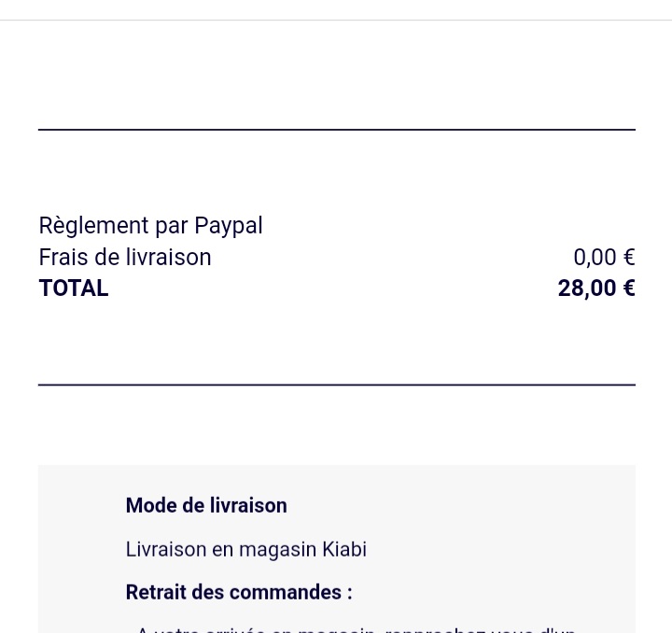Click the bold "TOTAL" label
Screen dimensions: 672x633
[74, 288]
